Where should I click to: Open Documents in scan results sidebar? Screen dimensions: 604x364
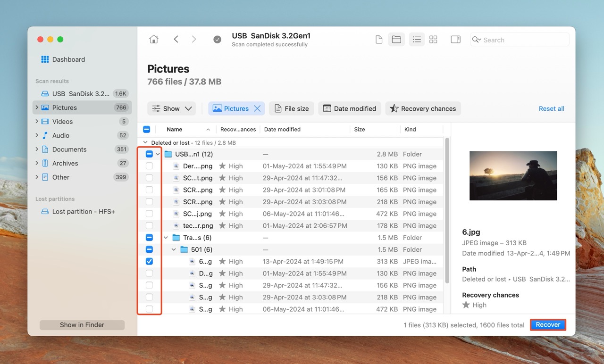pos(69,149)
